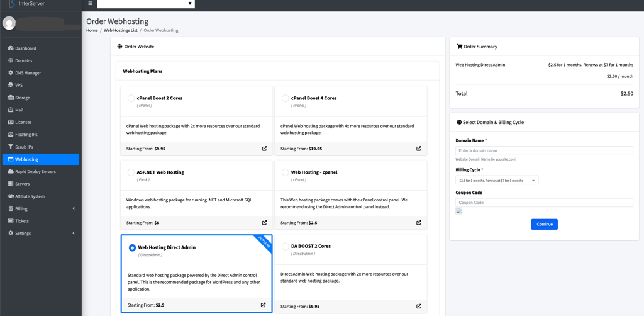Expand the Billing submenu chevron

click(74, 208)
